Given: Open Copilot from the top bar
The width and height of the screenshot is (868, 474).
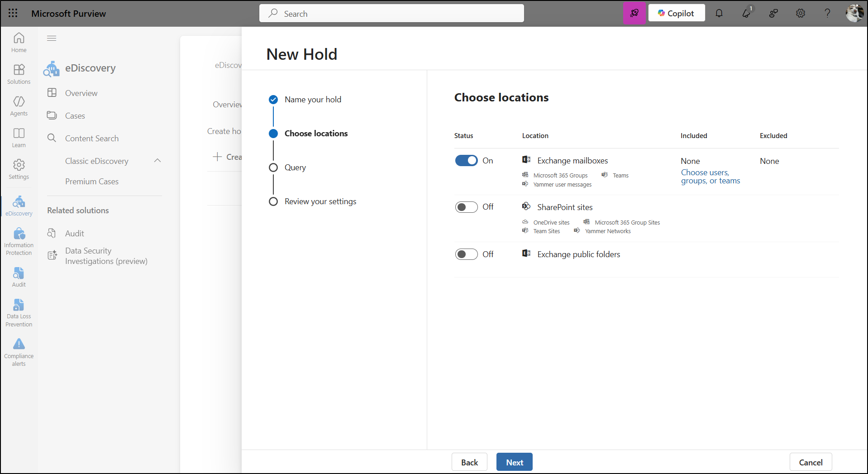Looking at the screenshot, I should click(676, 13).
